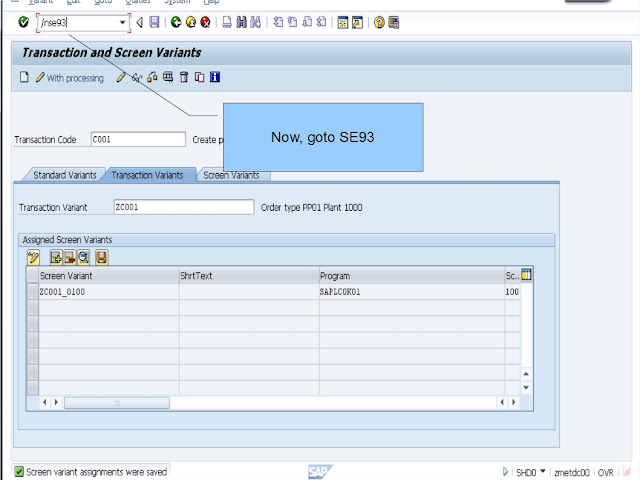This screenshot has width=640, height=480.
Task: Click the Transaction Code input field
Action: click(138, 139)
